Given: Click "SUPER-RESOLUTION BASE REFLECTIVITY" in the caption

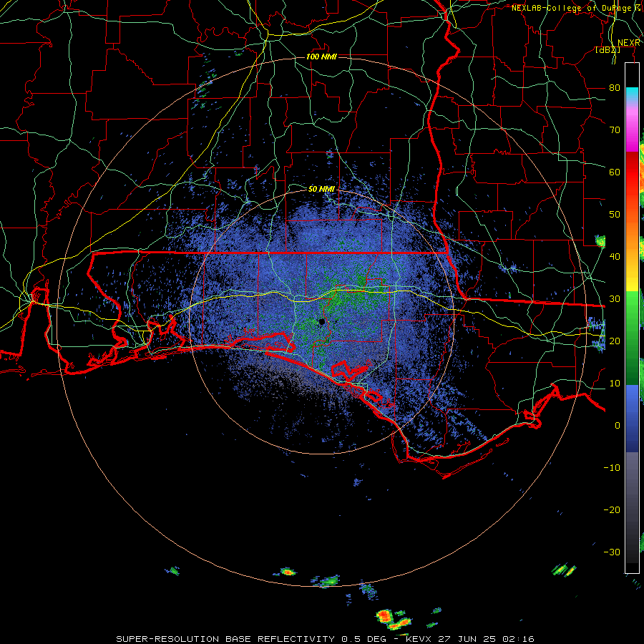Looking at the screenshot, I should point(225,639).
